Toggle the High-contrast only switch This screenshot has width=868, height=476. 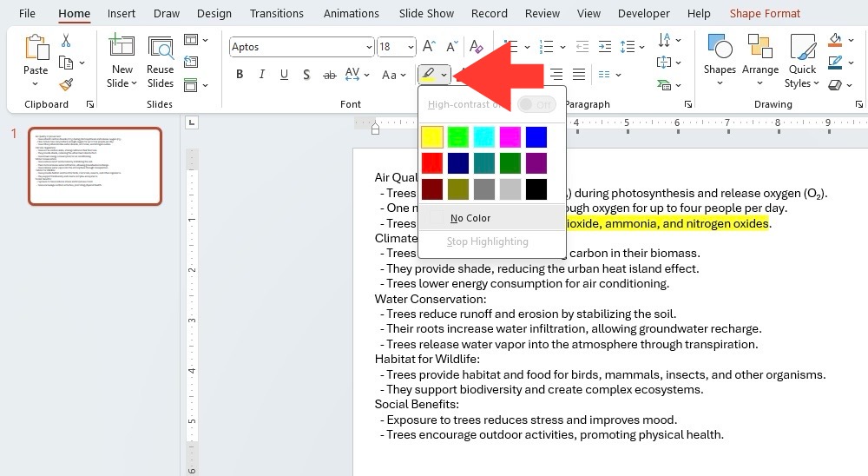536,104
